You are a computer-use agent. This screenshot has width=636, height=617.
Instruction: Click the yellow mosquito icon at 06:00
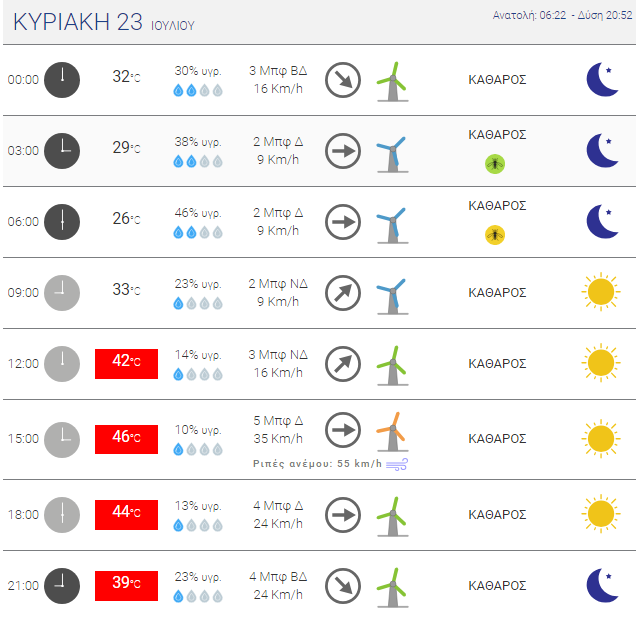(x=495, y=235)
